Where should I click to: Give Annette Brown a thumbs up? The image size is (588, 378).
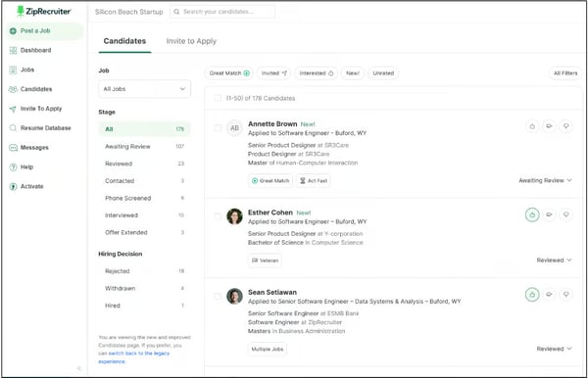pyautogui.click(x=532, y=126)
